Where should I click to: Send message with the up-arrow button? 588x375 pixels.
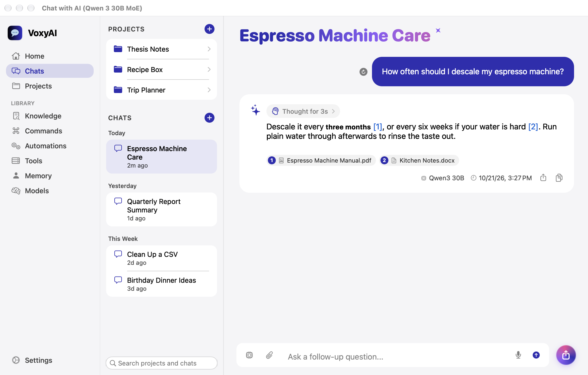coord(536,355)
